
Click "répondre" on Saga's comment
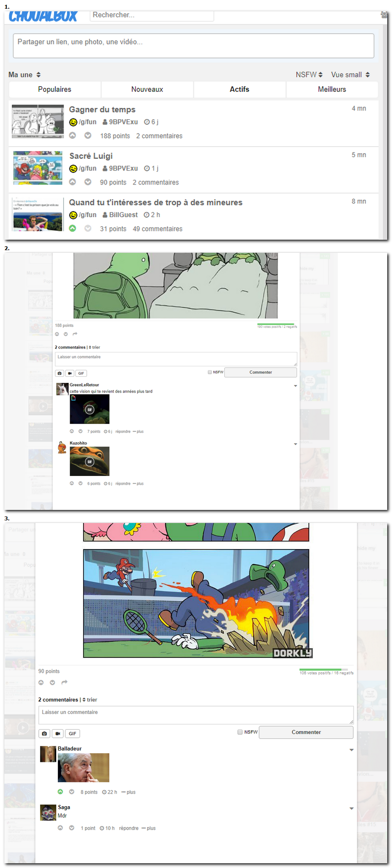(x=128, y=828)
